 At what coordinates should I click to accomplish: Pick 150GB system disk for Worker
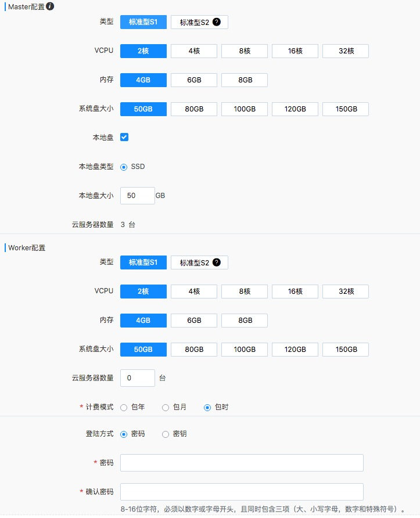click(x=346, y=350)
